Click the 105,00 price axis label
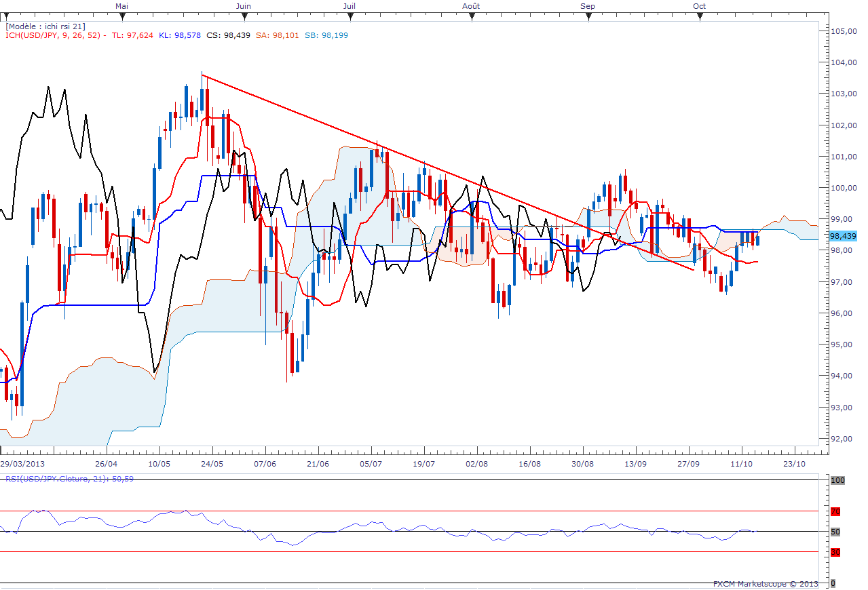This screenshot has width=868, height=590. click(x=843, y=31)
